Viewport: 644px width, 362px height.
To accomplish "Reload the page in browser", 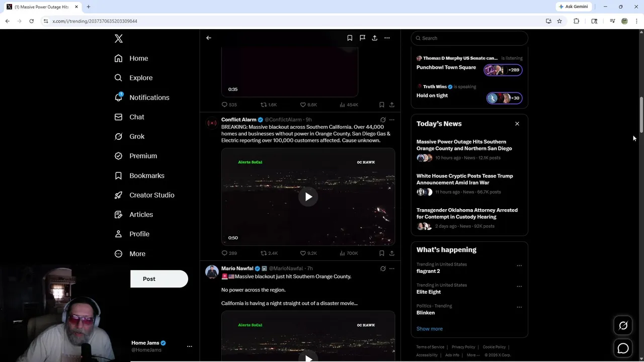I will pos(31,21).
